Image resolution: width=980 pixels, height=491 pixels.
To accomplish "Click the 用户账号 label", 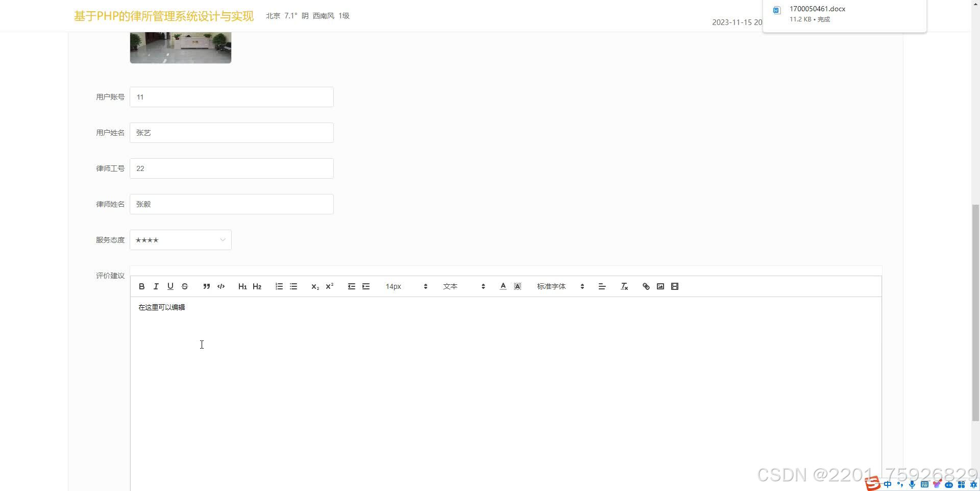I will [110, 97].
